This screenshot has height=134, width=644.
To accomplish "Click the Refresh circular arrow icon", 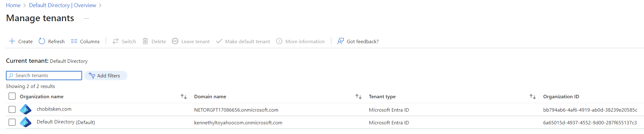I will 42,41.
